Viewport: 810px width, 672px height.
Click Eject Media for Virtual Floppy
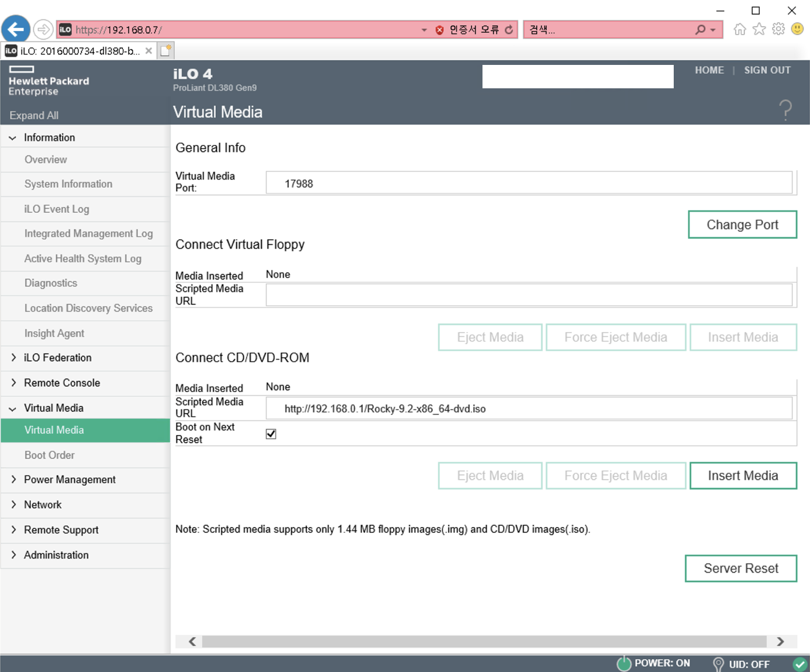(x=490, y=337)
